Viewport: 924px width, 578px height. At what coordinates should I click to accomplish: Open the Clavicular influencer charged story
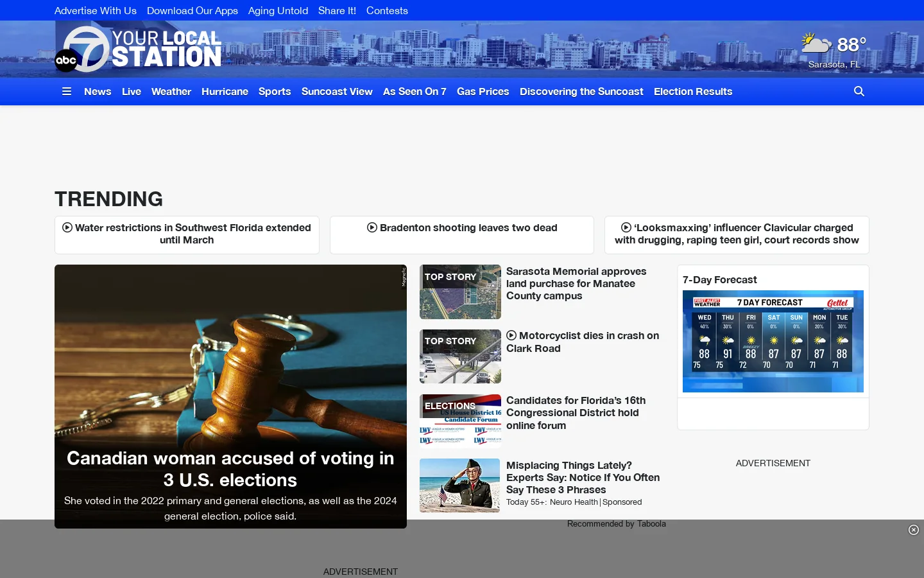(737, 234)
